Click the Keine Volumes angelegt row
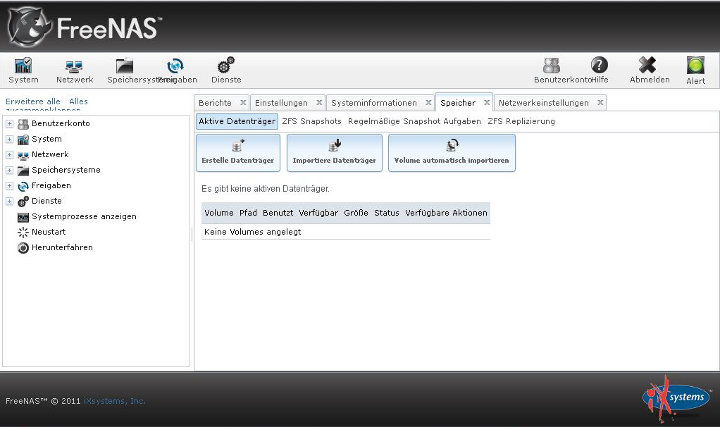This screenshot has height=427, width=720. (x=345, y=232)
